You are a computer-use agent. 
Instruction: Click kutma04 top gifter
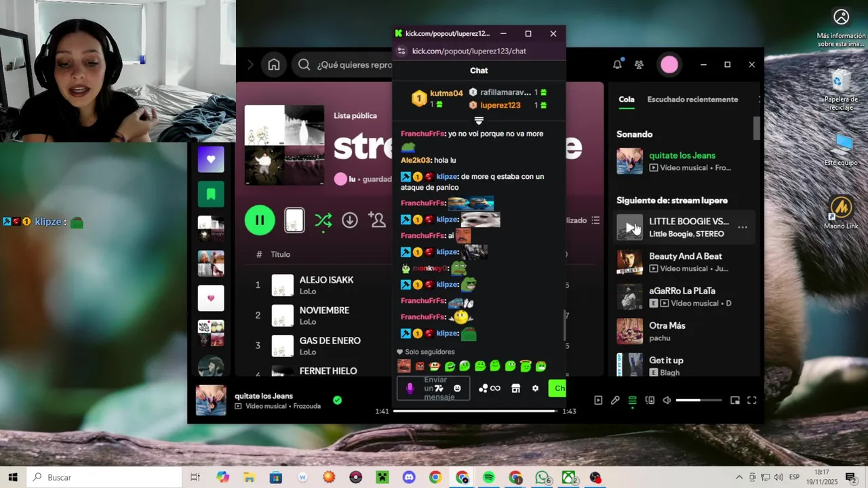[446, 94]
